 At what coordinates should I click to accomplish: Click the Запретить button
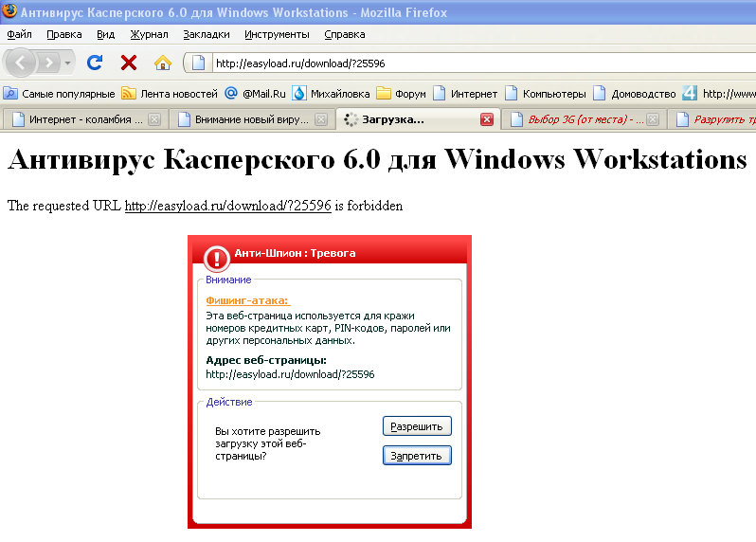click(417, 456)
